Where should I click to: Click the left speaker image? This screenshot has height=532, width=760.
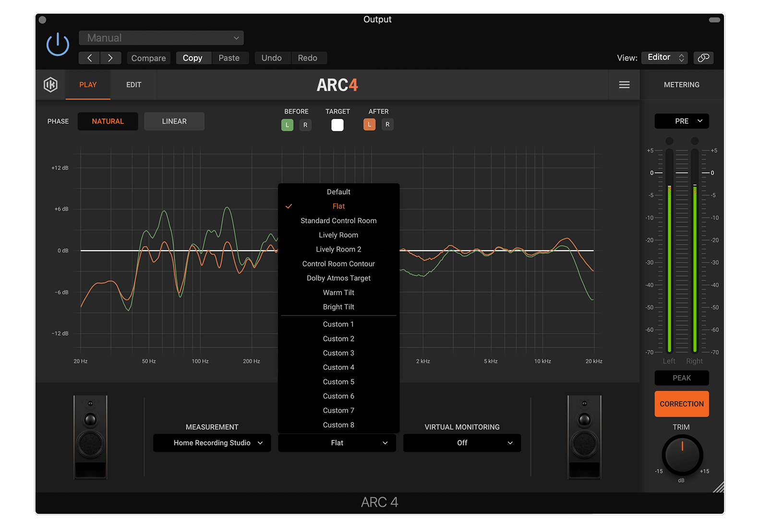tap(90, 437)
